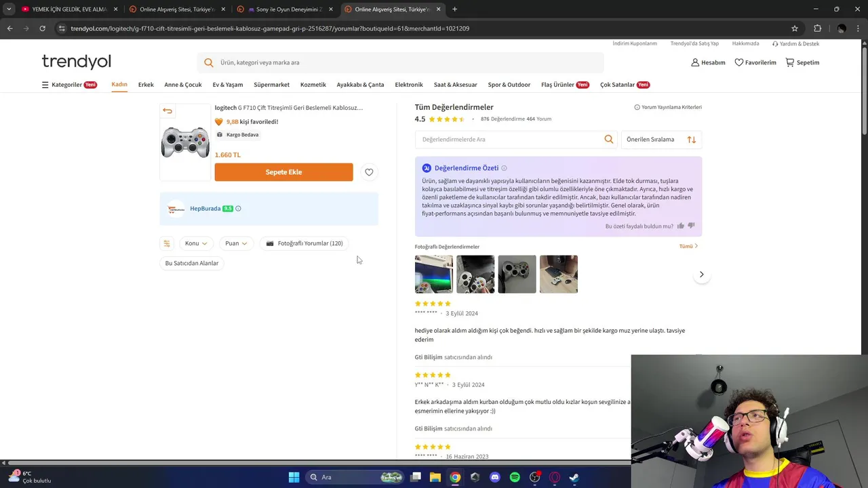Image resolution: width=868 pixels, height=488 pixels.
Task: Switch to the Sony ile Oyun Deneyimini tab
Action: (283, 9)
